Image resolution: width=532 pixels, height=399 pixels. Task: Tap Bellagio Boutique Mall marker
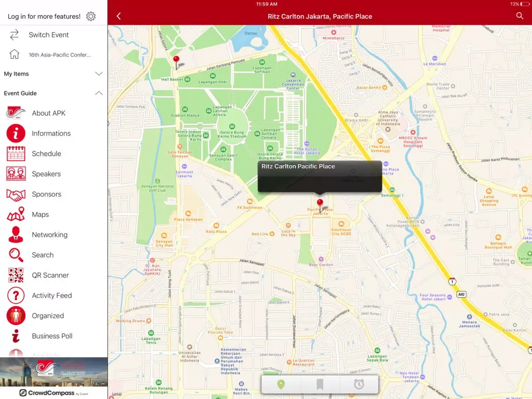(498, 237)
